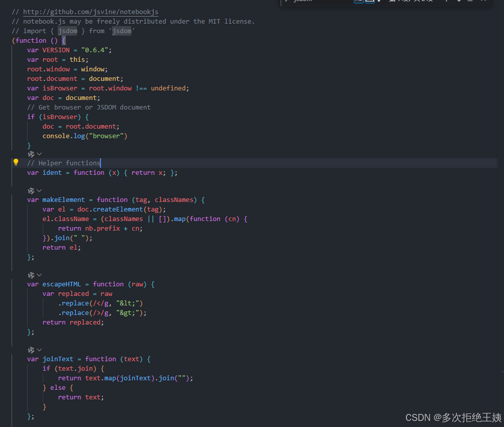The height and width of the screenshot is (427, 504).
Task: Click the 'if (text.join) {' line
Action: coord(73,369)
